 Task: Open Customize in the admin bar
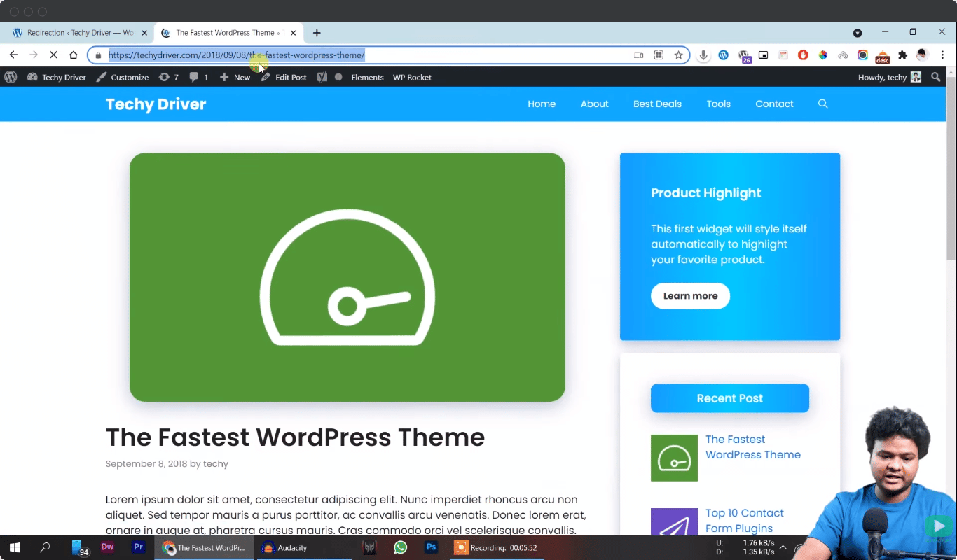(122, 77)
